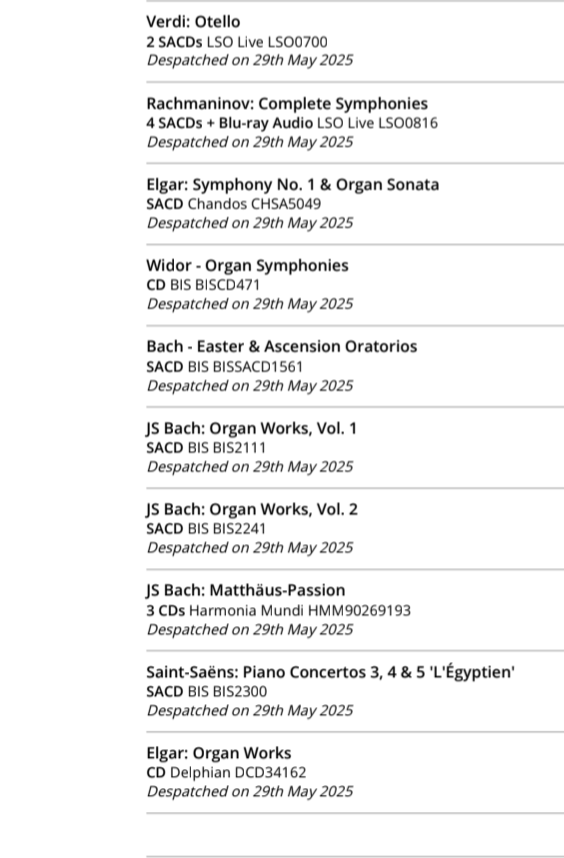Click the BIS BISCD471 catalogue text
Image resolution: width=564 pixels, height=858 pixels.
[215, 285]
